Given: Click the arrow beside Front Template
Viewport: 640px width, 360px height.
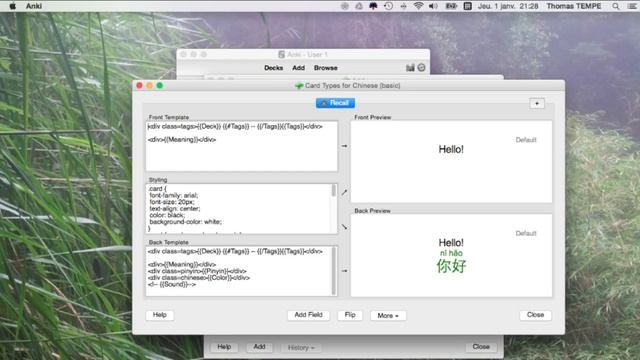Looking at the screenshot, I should (344, 146).
